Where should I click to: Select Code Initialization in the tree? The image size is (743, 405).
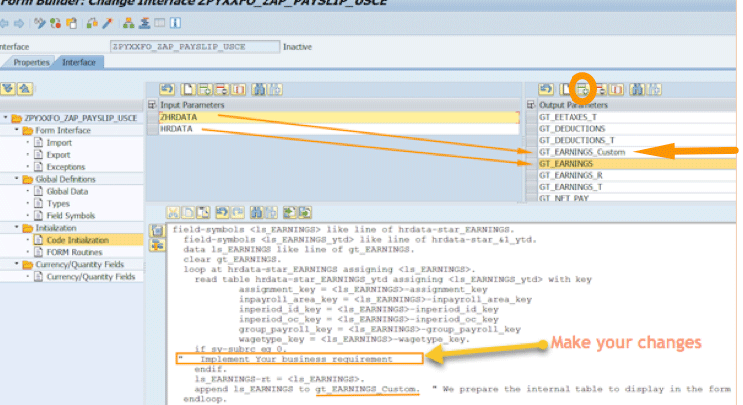(x=78, y=240)
